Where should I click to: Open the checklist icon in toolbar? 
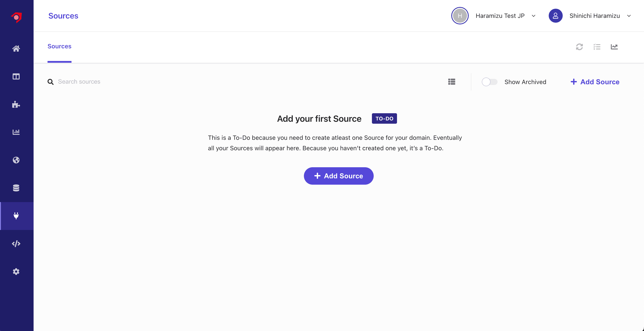597,47
